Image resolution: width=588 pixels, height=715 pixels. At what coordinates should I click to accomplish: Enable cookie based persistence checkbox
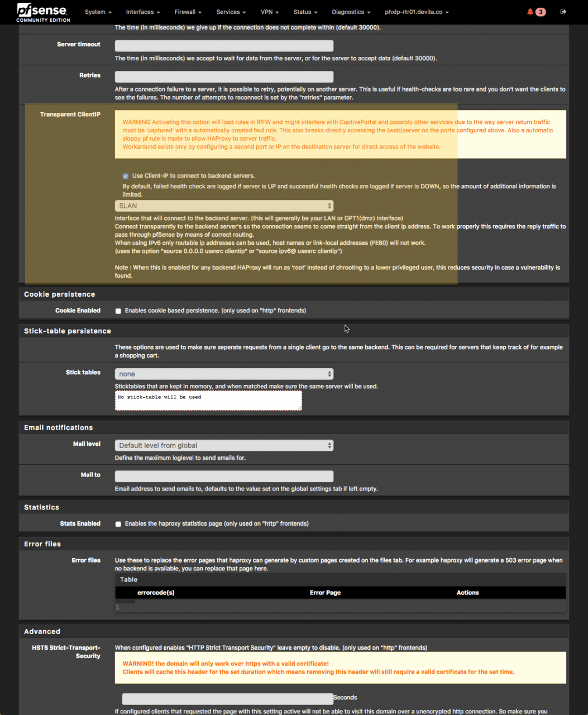pyautogui.click(x=118, y=311)
